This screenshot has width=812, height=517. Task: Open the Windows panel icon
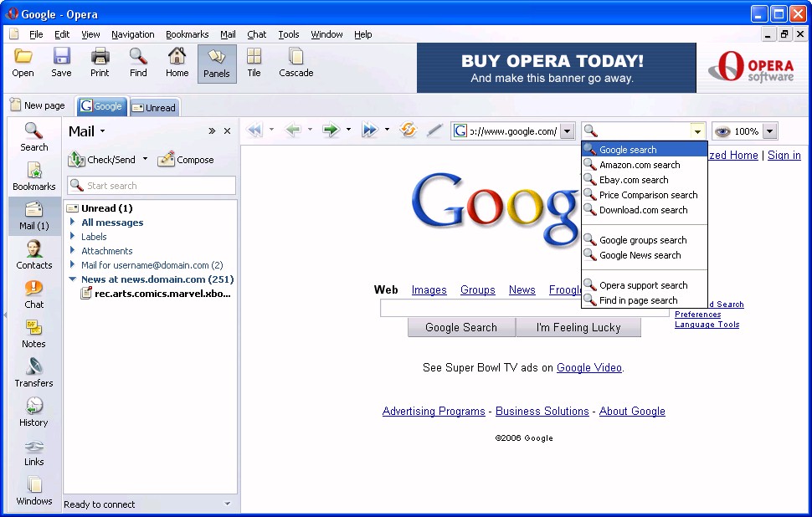click(33, 491)
